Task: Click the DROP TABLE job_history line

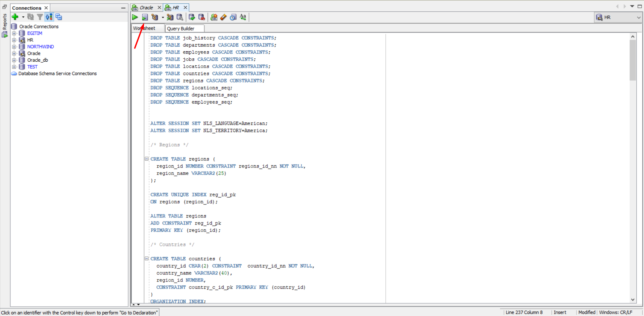Action: (213, 38)
